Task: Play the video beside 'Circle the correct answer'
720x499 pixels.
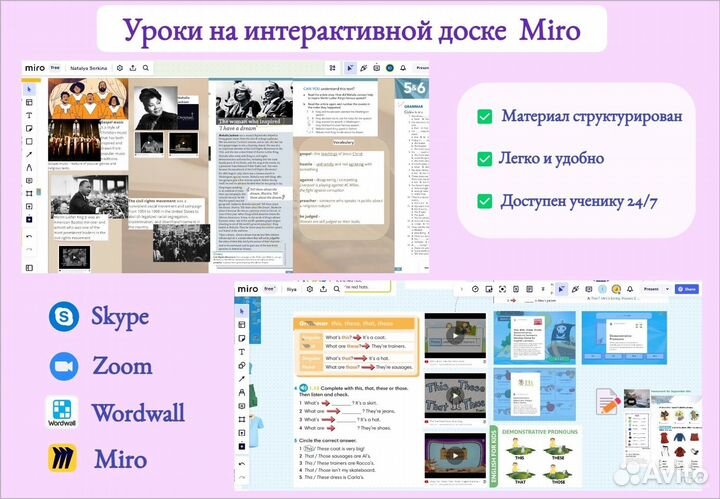Action: [x=455, y=456]
